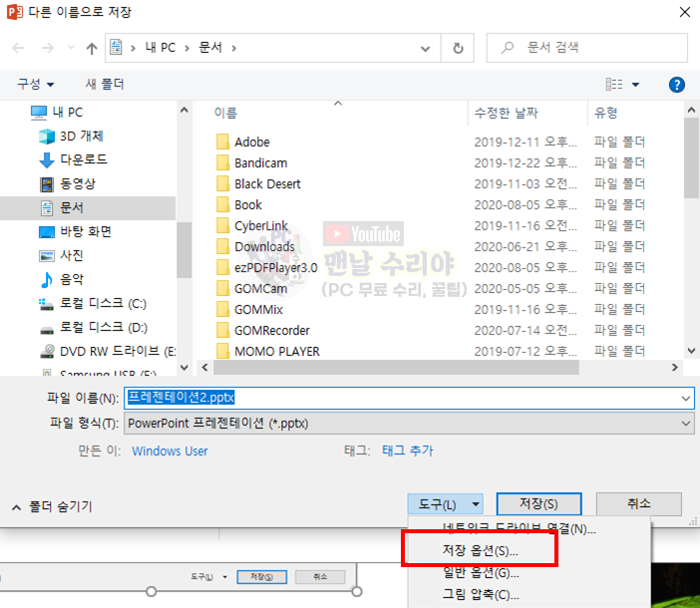Open the 구성 menu
This screenshot has height=608, width=700.
tap(35, 84)
